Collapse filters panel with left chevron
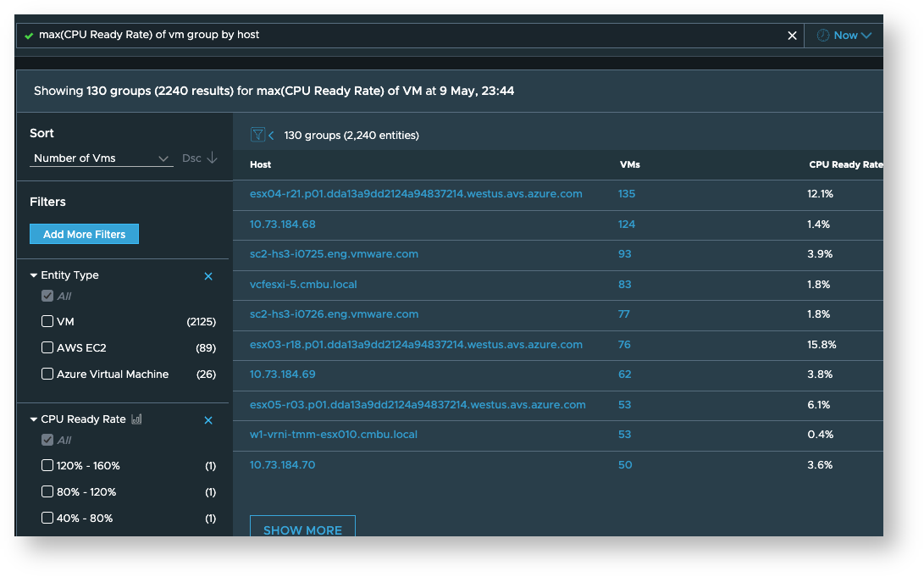The image size is (924, 577). tap(271, 136)
